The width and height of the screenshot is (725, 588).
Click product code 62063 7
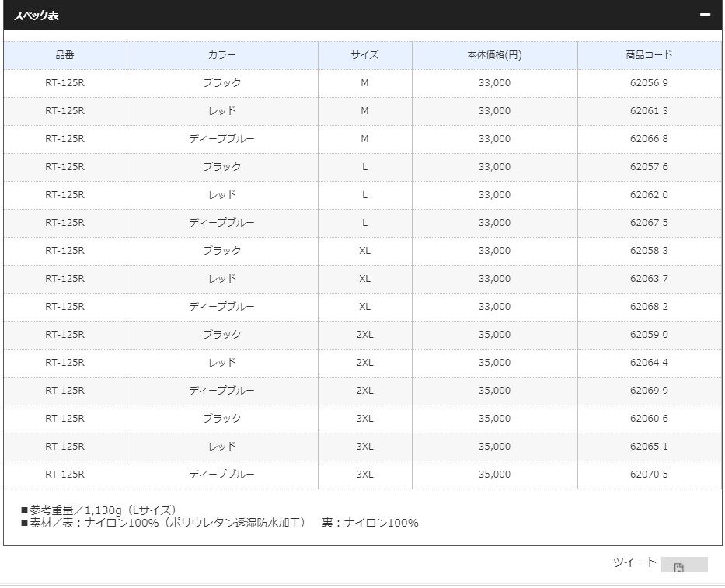[x=649, y=279]
